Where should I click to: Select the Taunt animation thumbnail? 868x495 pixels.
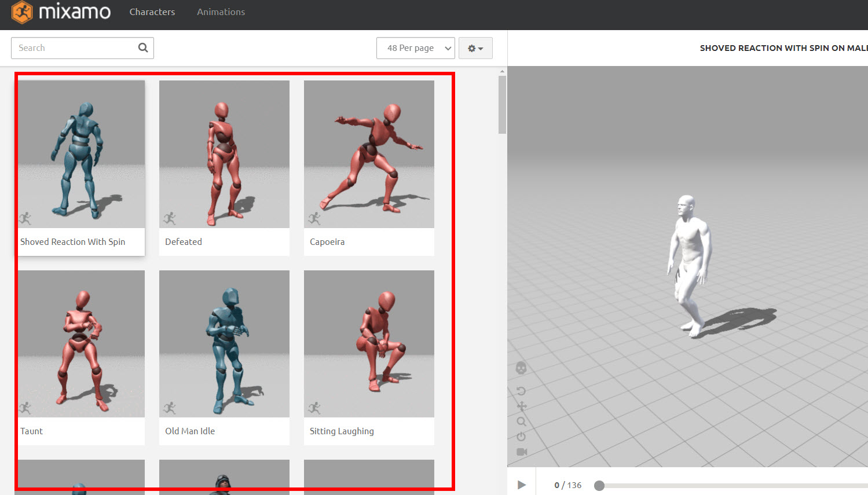[x=81, y=344]
